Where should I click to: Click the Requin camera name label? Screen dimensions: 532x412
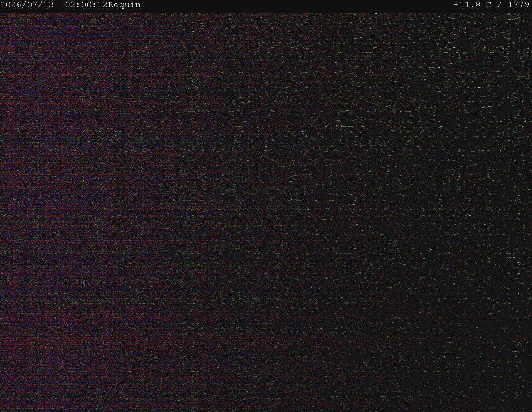(124, 5)
